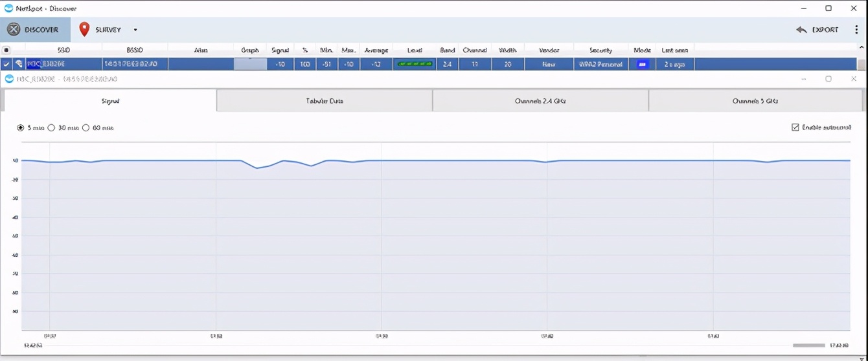Open the Channels 2.4 GHz tab
Screen dimensions: 868x361
coord(540,101)
